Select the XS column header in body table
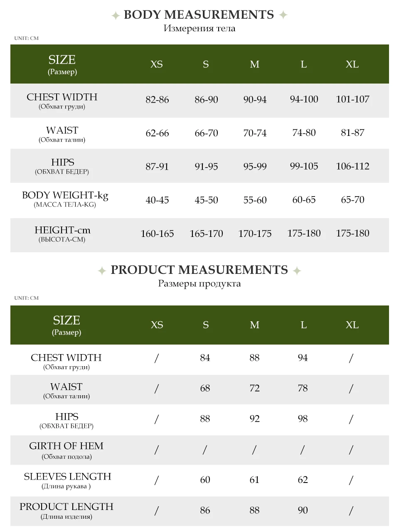399x532 pixels. tap(157, 64)
